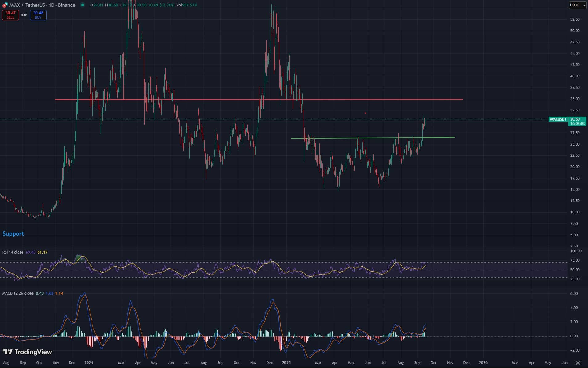Toggle selection of the red resistance line
This screenshot has width=588, height=368.
pyautogui.click(x=370, y=99)
